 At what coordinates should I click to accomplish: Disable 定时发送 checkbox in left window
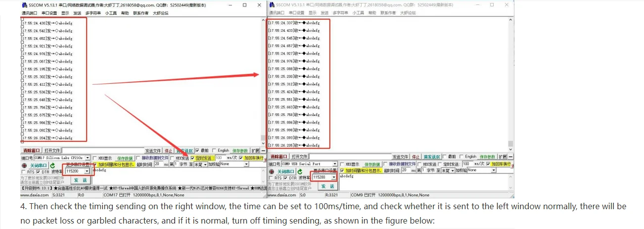coord(192,158)
